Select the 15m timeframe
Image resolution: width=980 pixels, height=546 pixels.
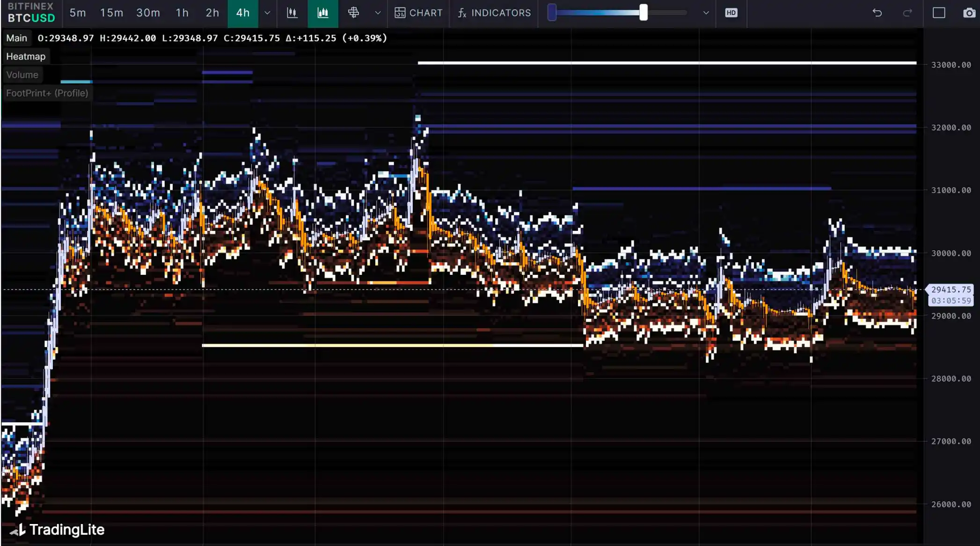[111, 13]
